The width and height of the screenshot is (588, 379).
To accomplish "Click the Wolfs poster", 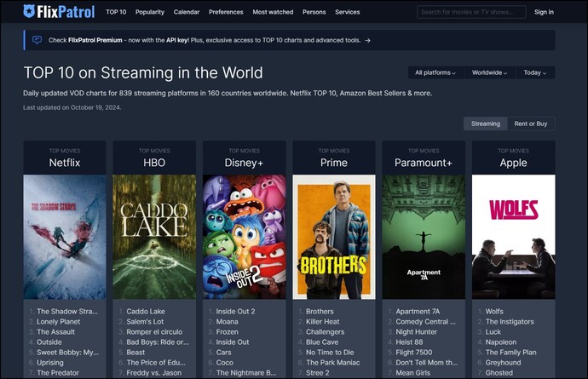I will 513,237.
